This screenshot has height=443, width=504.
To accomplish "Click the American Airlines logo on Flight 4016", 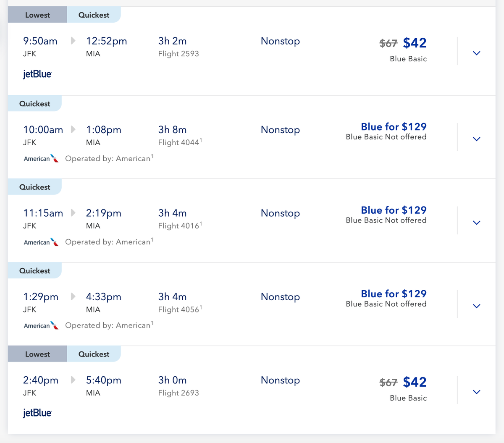I will [x=41, y=242].
